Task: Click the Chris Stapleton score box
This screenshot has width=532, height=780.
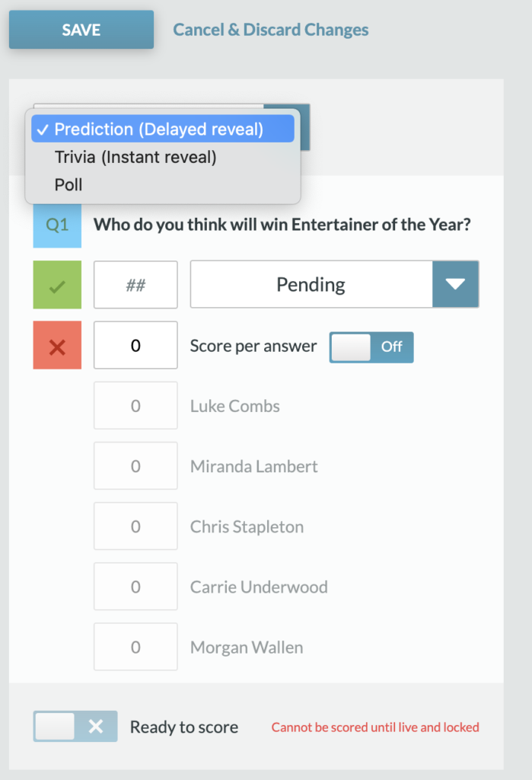Action: (x=135, y=526)
